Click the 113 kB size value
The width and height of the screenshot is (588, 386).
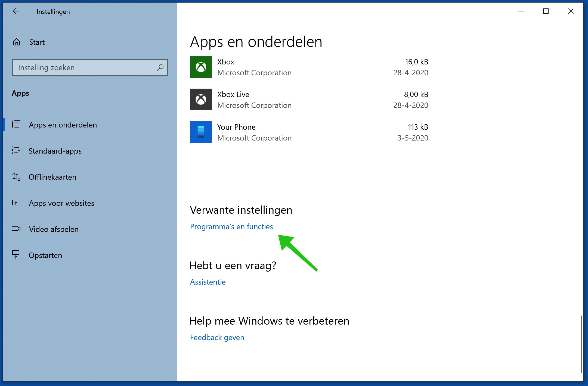(418, 127)
